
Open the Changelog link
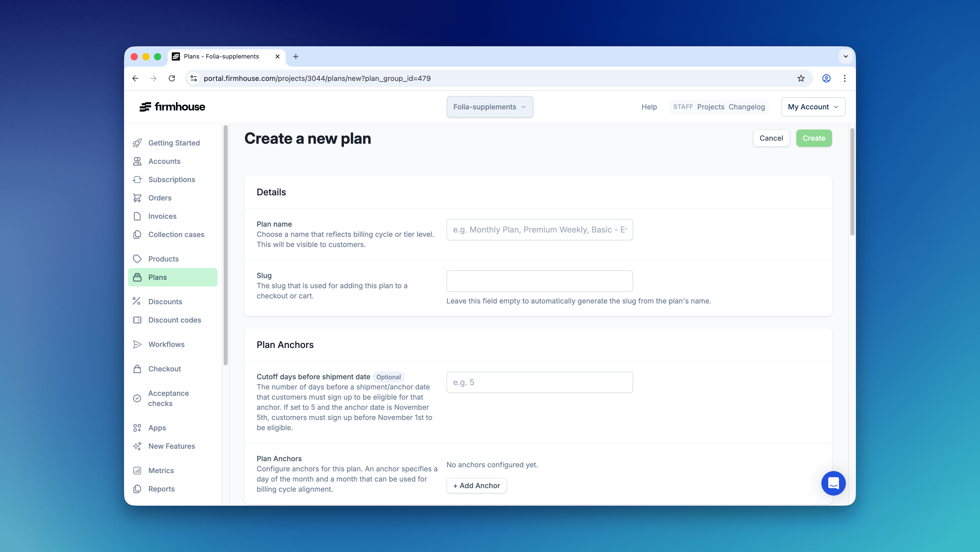pos(746,107)
